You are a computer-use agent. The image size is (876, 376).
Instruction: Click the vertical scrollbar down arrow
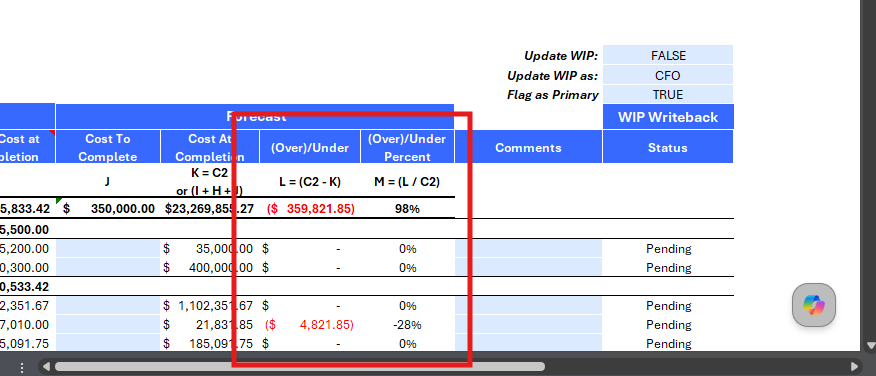click(870, 345)
